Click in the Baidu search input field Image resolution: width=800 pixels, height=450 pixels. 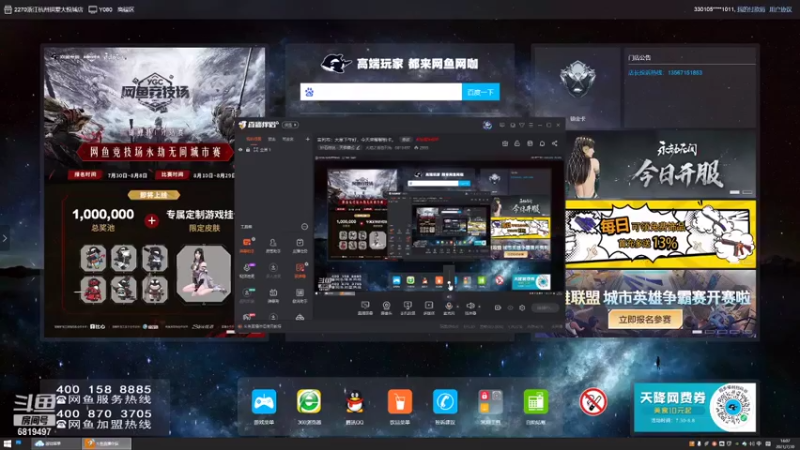tap(381, 92)
